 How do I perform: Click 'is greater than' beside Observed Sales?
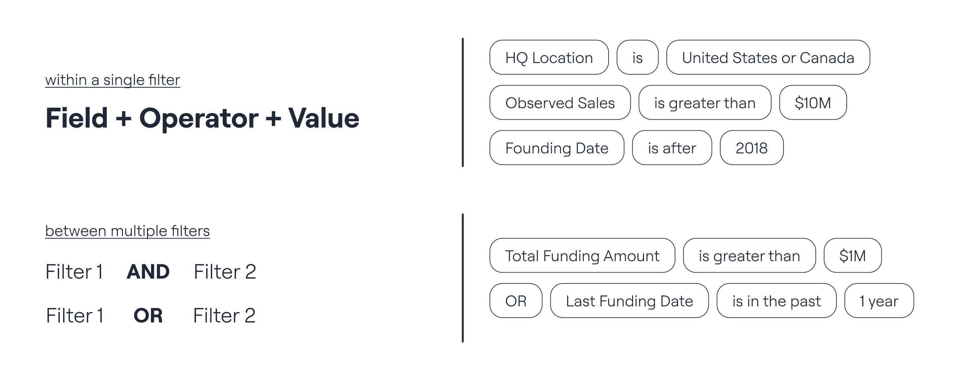[x=704, y=103]
